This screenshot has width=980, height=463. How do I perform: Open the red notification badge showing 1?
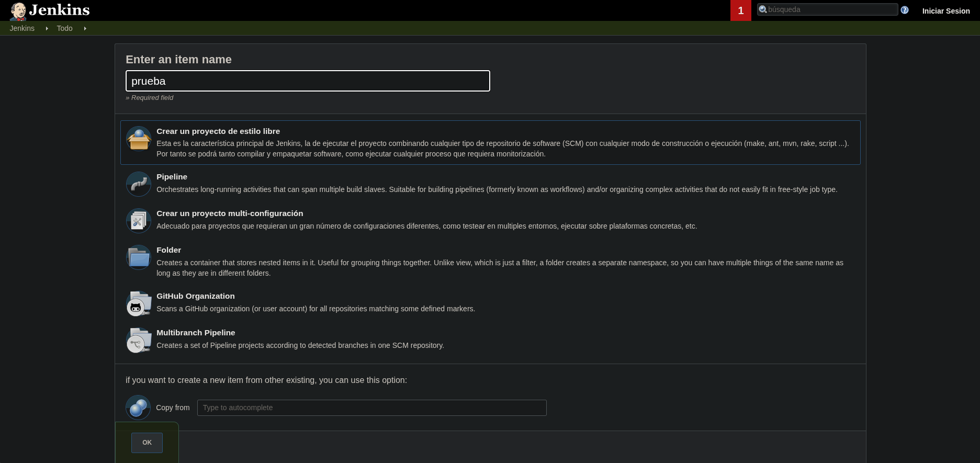[741, 10]
